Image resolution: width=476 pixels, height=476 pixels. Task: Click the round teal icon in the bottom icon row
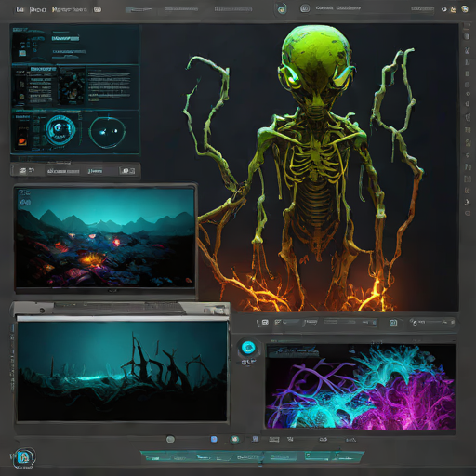coord(234,439)
